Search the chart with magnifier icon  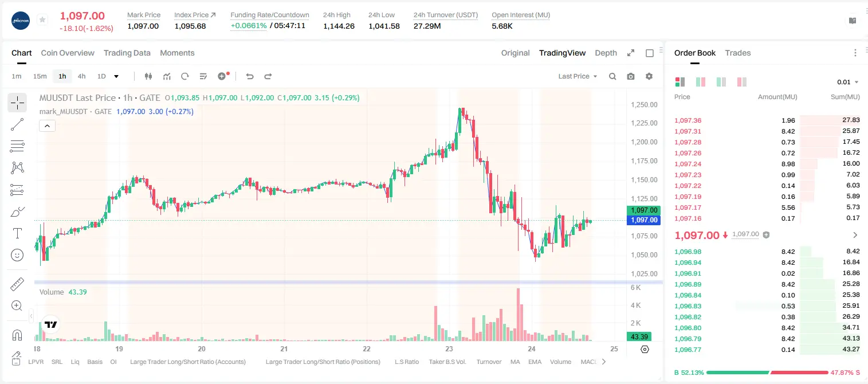tap(612, 76)
